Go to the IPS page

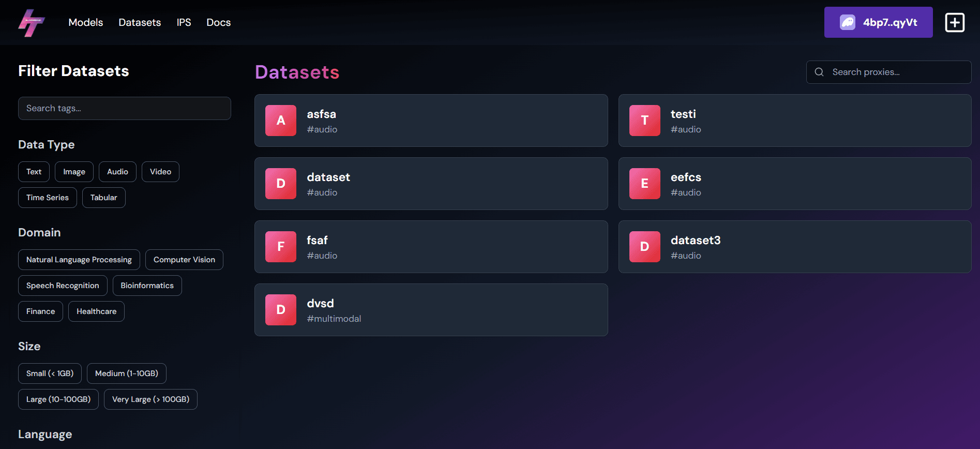pyautogui.click(x=184, y=22)
